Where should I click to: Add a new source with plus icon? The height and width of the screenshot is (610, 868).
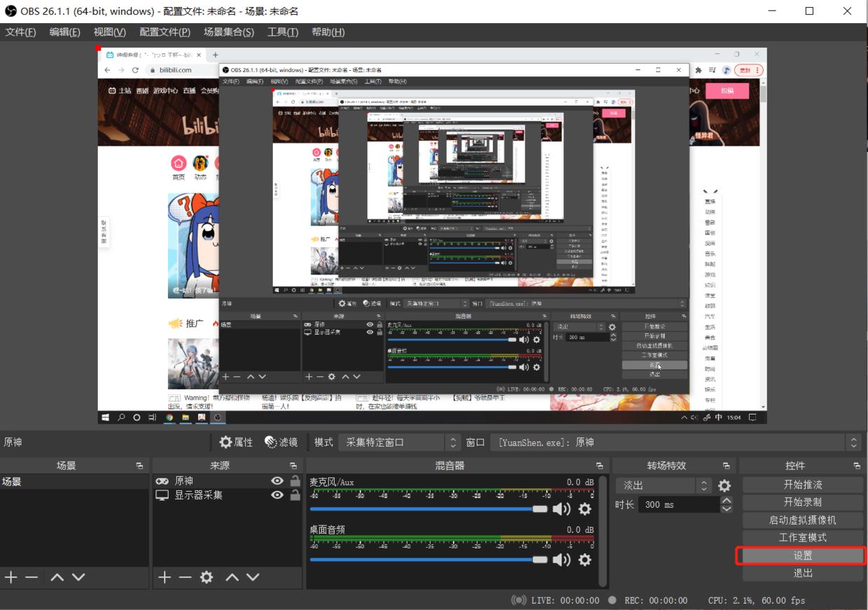(164, 577)
